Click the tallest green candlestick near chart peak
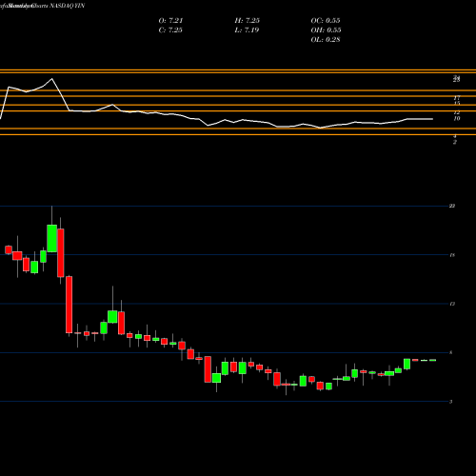The image size is (476, 476). click(x=52, y=238)
